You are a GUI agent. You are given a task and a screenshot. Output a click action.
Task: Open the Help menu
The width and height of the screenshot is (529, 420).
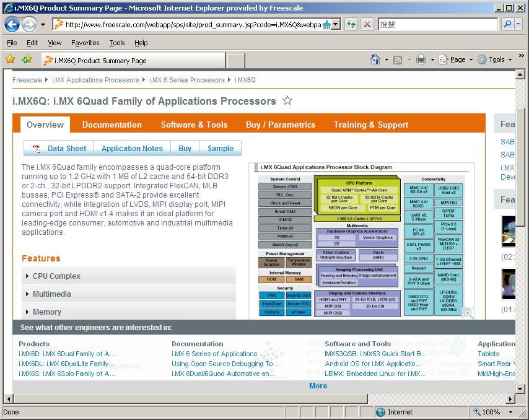[x=141, y=43]
